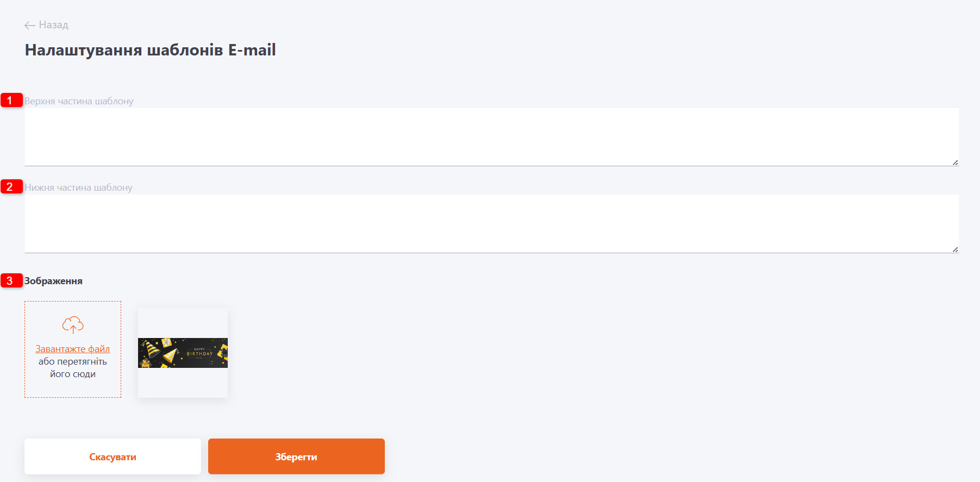Click the dashed file drop zone

coord(73,349)
